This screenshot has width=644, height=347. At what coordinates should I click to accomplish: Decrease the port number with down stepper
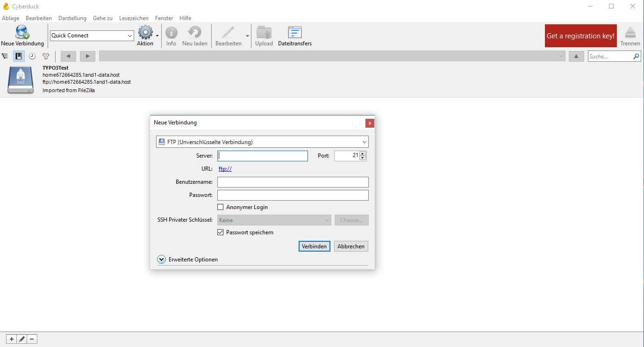tap(363, 158)
